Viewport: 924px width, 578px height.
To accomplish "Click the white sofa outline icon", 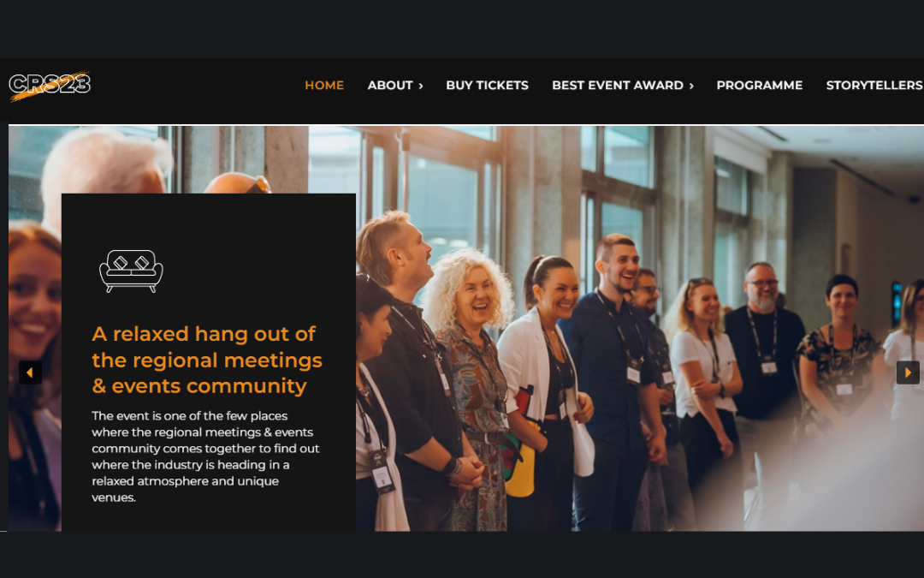I will pyautogui.click(x=131, y=271).
